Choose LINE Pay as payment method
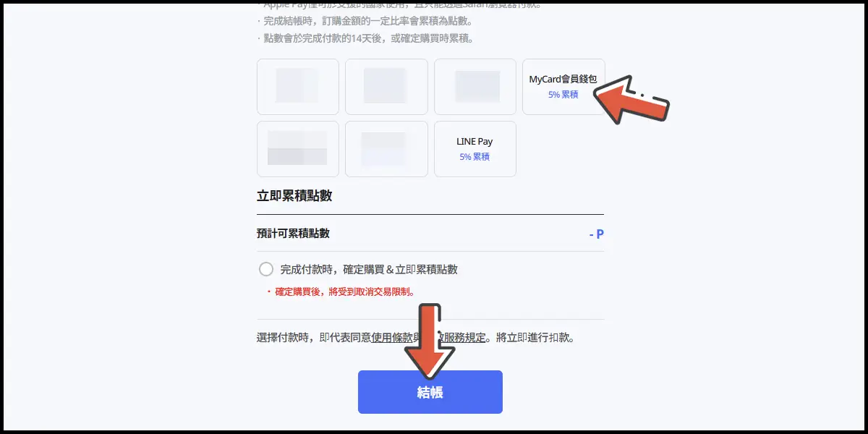868x434 pixels. point(475,149)
